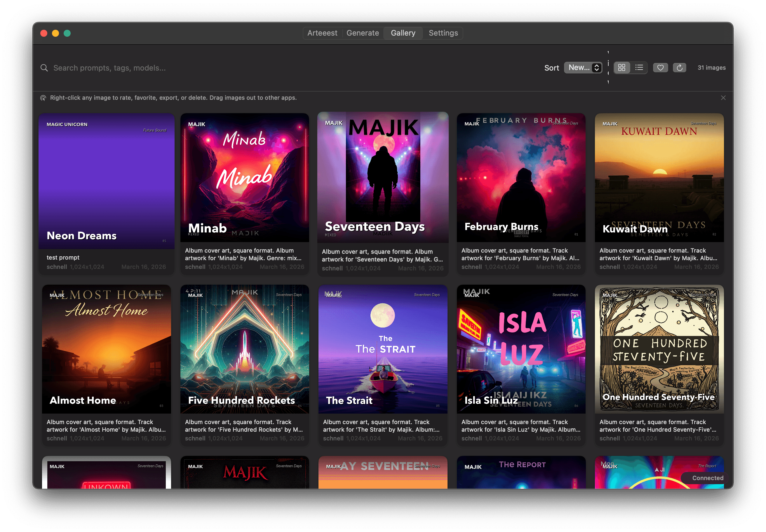Select the Isla Sin Luz thumbnail

point(521,349)
